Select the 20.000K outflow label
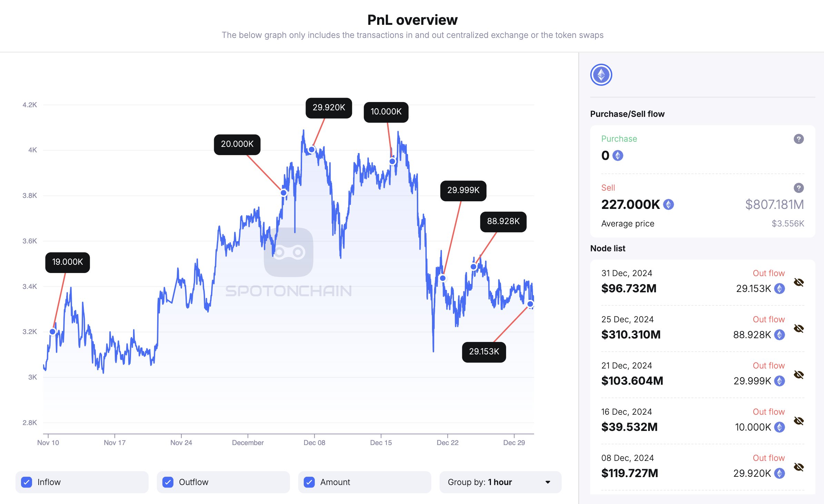The image size is (824, 504). [237, 144]
